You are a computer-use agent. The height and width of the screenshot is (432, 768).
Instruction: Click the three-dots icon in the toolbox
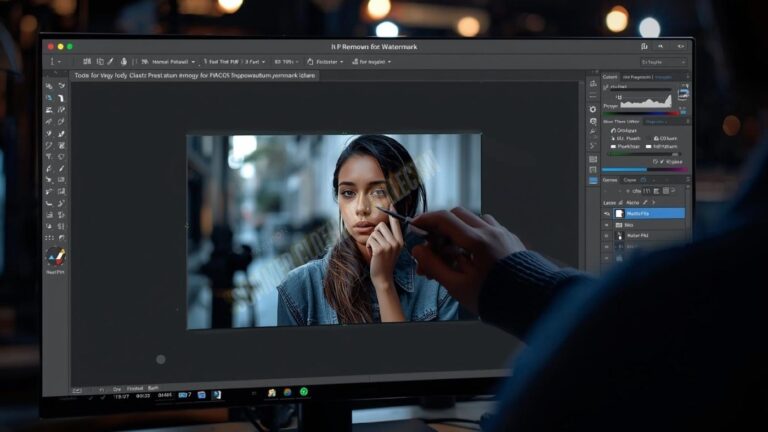pos(49,238)
